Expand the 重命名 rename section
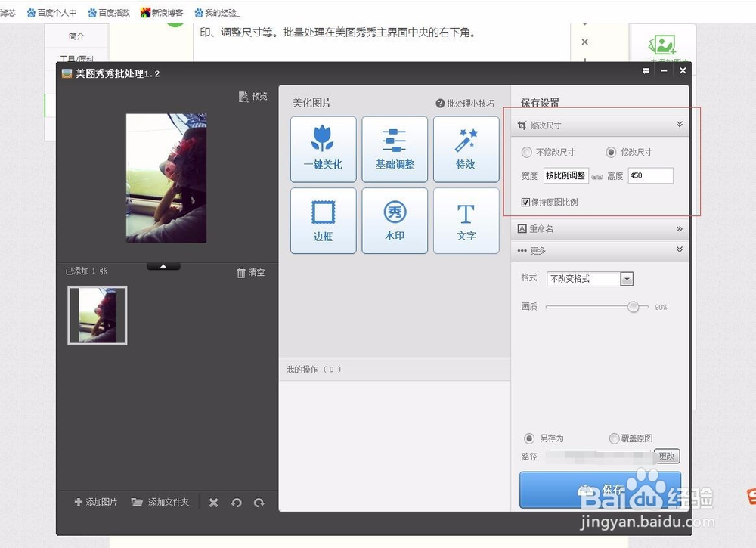The height and width of the screenshot is (548, 756). tap(679, 228)
